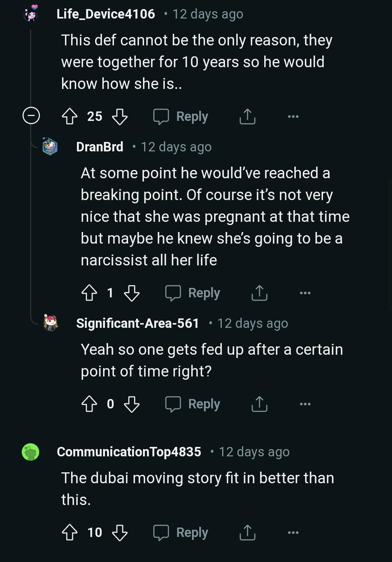Upvote Life_Device4106's comment
The height and width of the screenshot is (562, 392).
[x=70, y=117]
